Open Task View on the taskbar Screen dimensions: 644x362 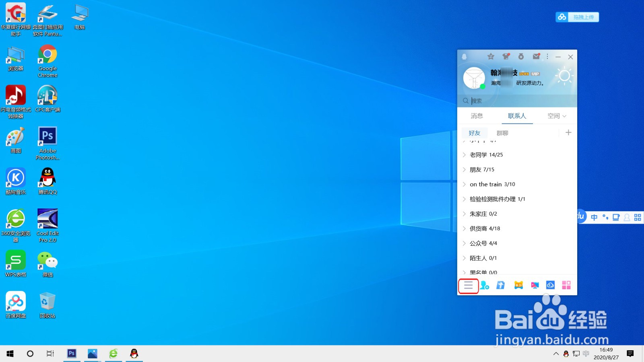point(50,354)
